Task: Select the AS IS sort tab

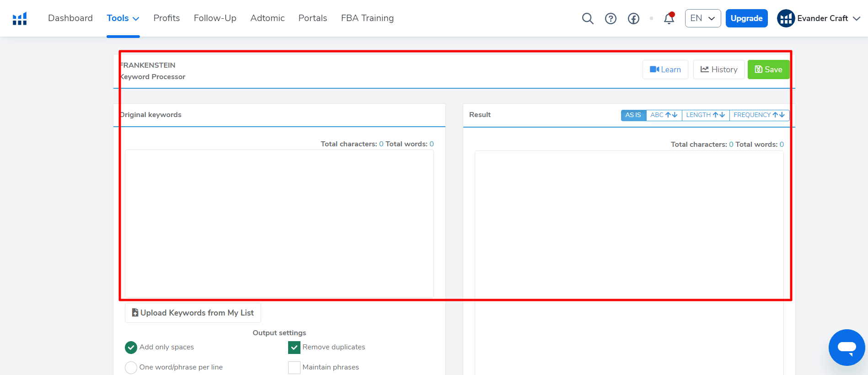Action: tap(633, 115)
